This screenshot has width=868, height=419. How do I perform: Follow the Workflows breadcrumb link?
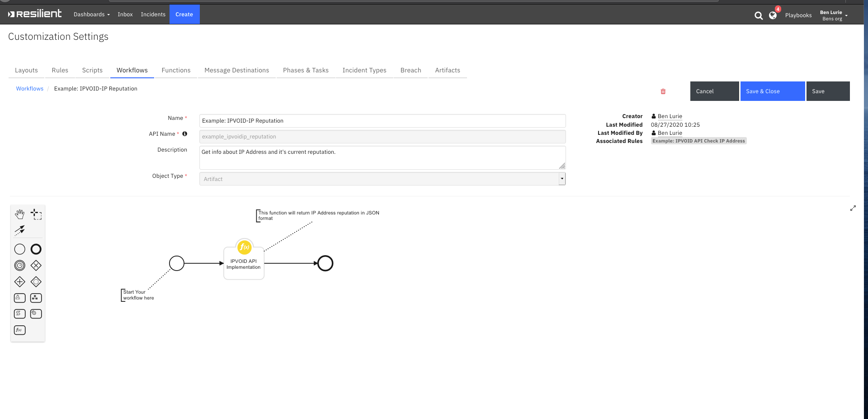(30, 89)
